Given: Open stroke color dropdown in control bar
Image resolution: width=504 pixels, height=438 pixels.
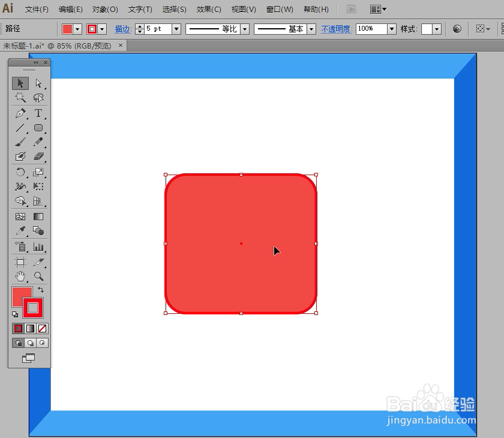Looking at the screenshot, I should tap(102, 29).
